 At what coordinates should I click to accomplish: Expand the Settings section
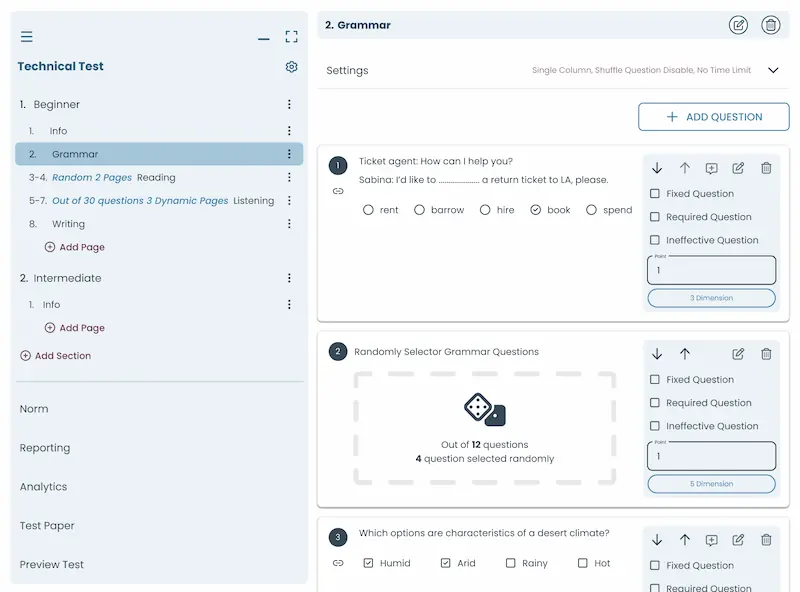[772, 71]
